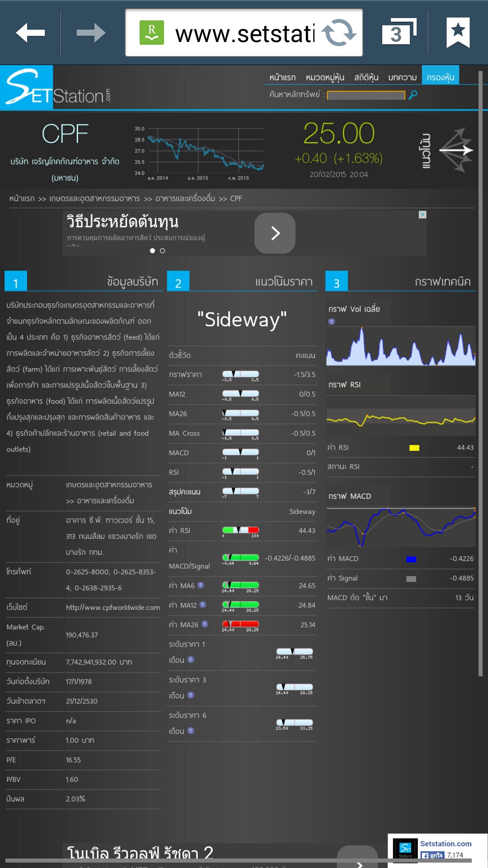The width and height of the screenshot is (488, 868).
Task: Open the วิธีประหยัดต้นทุน ad headline
Action: (x=122, y=222)
